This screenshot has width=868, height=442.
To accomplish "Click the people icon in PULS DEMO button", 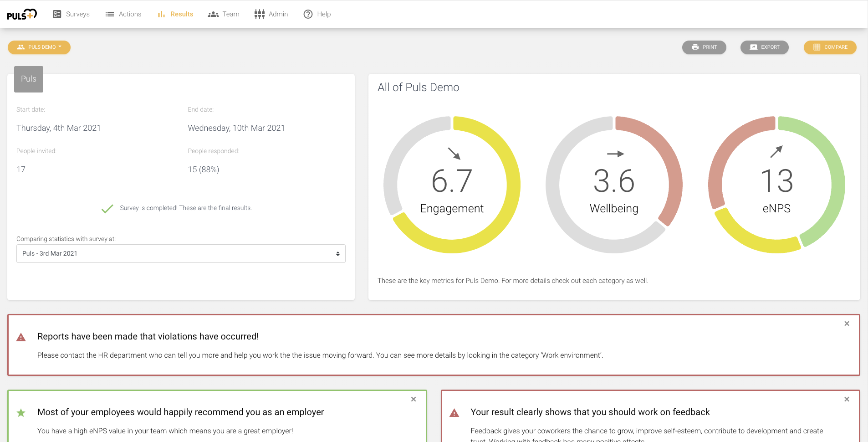I will (21, 47).
